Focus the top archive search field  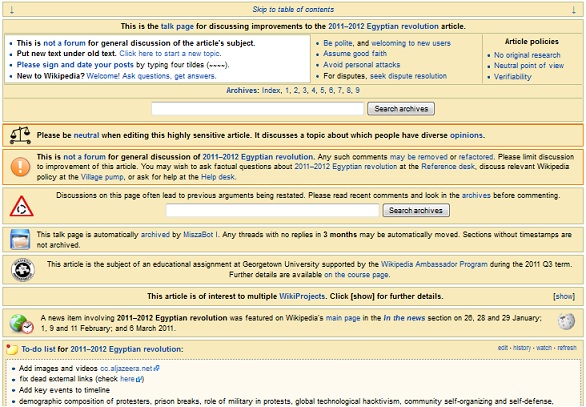257,109
